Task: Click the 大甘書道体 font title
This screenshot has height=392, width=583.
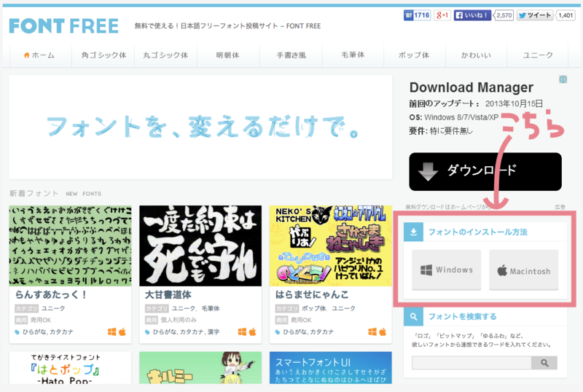Action: pos(168,294)
